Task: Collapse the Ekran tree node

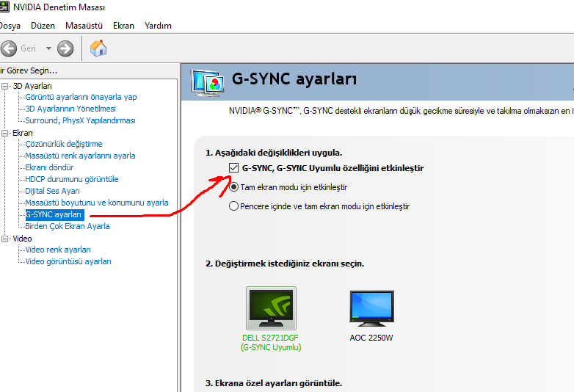Action: [4, 133]
